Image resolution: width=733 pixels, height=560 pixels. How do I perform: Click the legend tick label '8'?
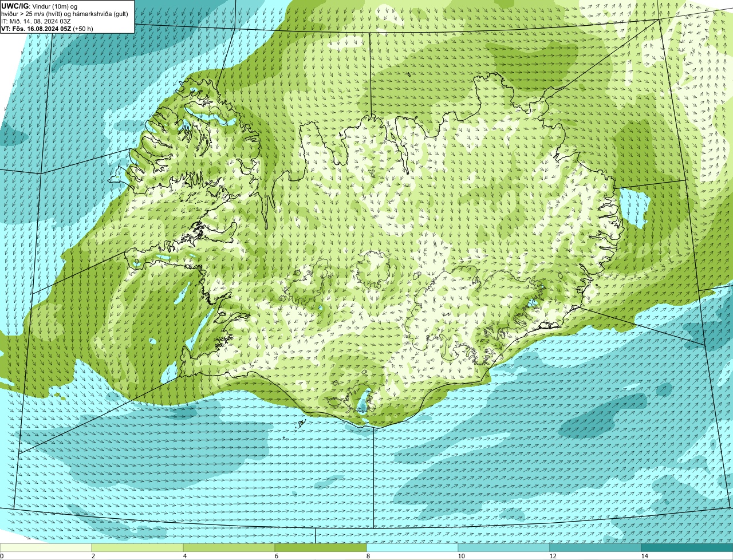click(x=368, y=556)
